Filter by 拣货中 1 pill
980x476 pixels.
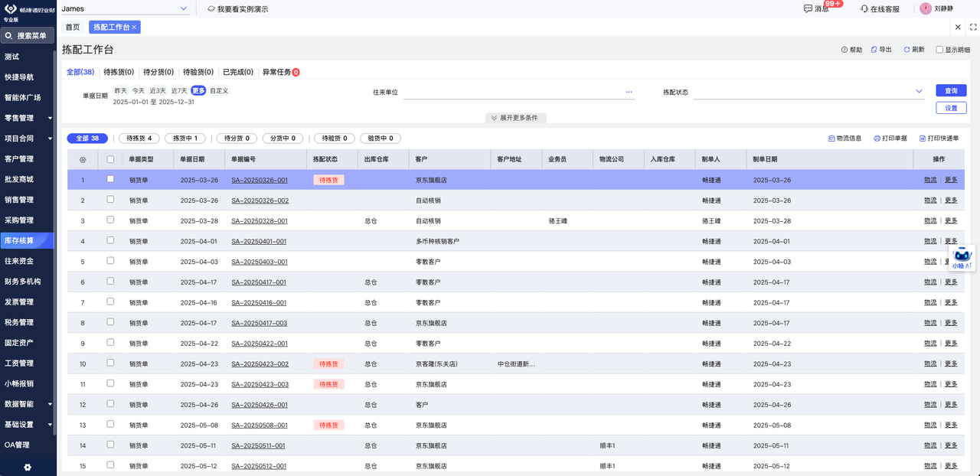[185, 139]
